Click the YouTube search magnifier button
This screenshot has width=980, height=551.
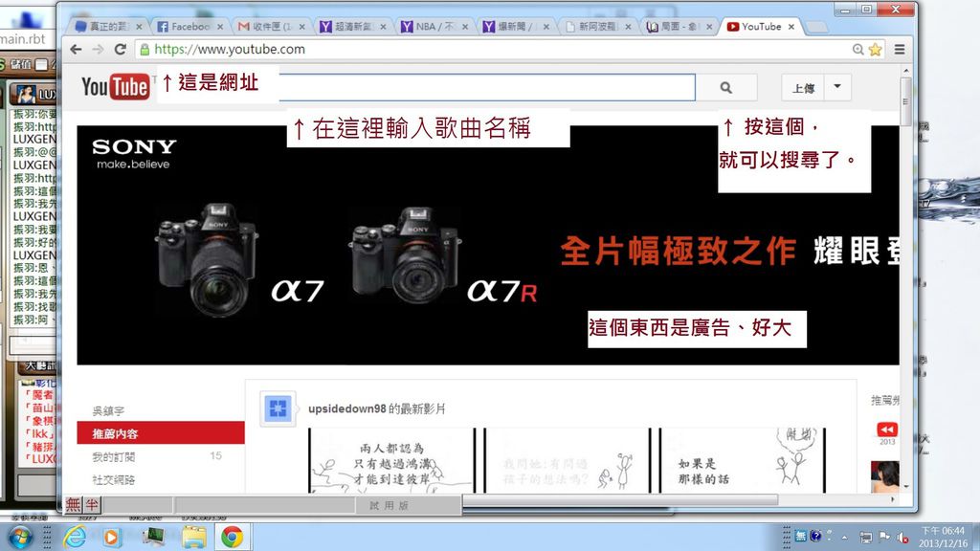[726, 87]
